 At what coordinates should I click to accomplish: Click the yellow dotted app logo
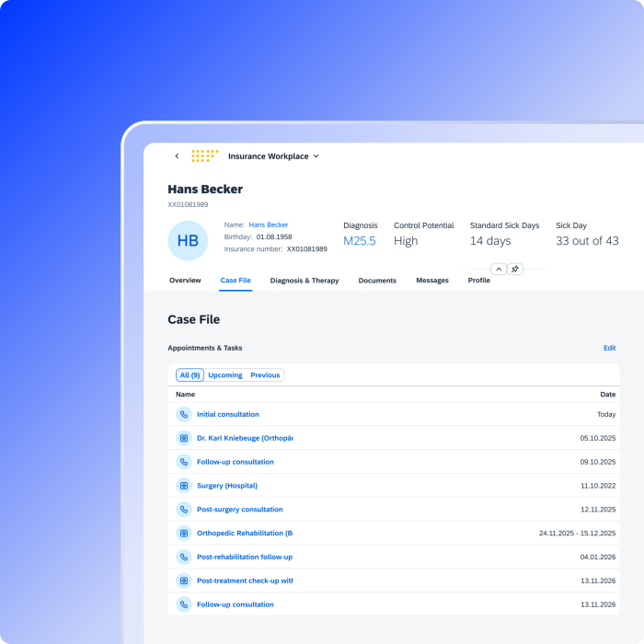click(204, 156)
